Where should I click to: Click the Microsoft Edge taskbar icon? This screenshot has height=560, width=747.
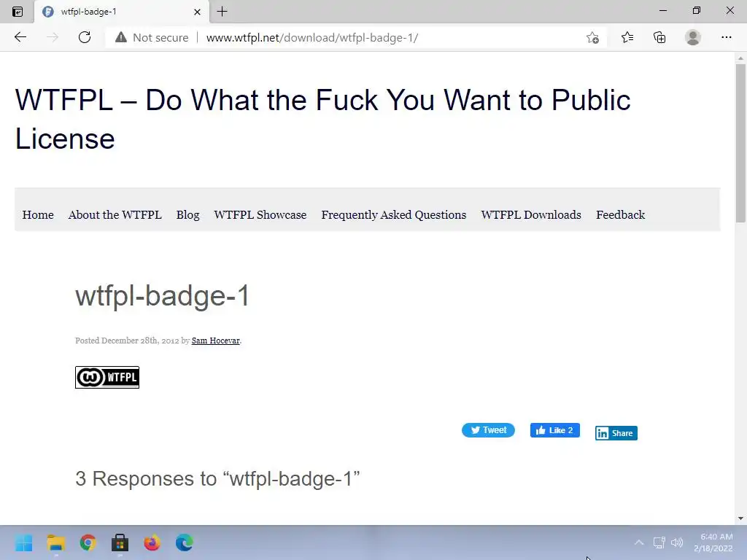(185, 542)
